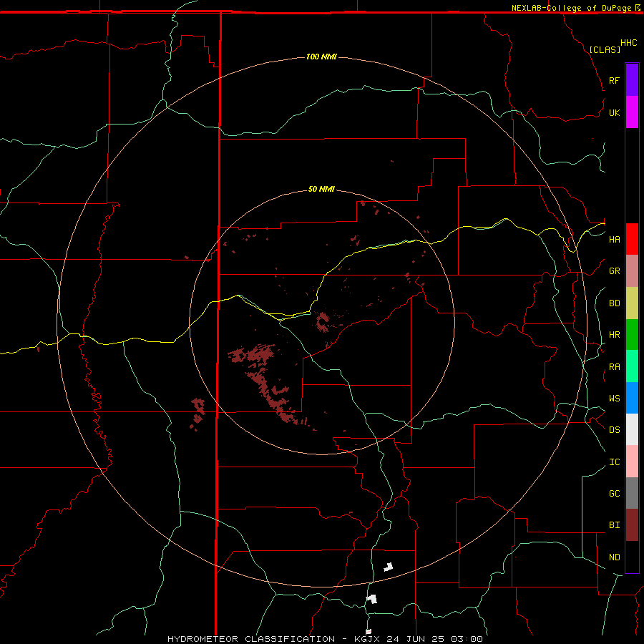Image resolution: width=644 pixels, height=644 pixels.
Task: Click the 03:00 timestamp
Action: coord(467,639)
